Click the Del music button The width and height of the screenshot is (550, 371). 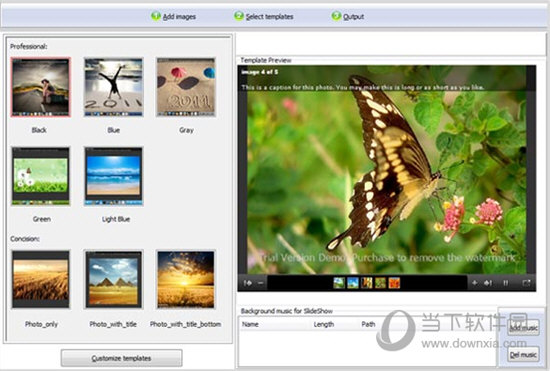click(x=523, y=355)
